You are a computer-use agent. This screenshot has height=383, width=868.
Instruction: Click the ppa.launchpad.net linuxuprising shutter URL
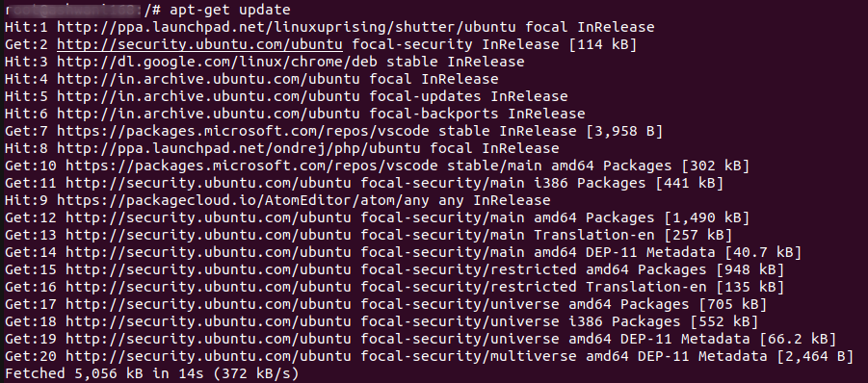tap(287, 27)
